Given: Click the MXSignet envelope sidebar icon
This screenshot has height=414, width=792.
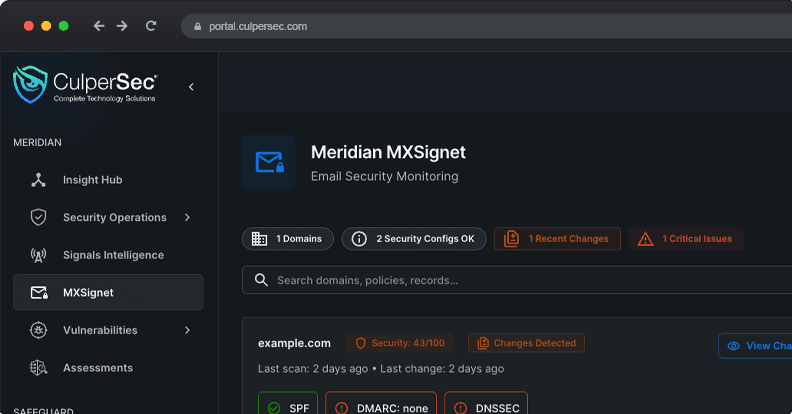Looking at the screenshot, I should (39, 292).
